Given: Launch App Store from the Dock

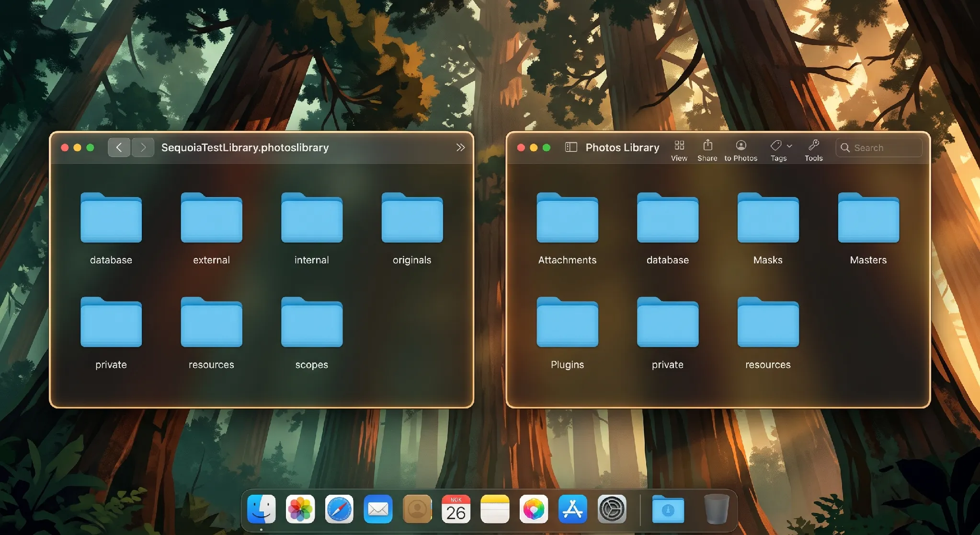Looking at the screenshot, I should (x=573, y=509).
